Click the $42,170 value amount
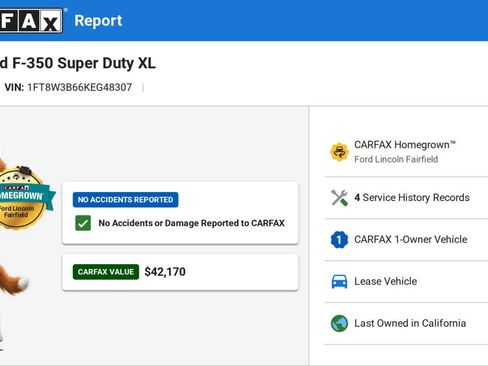 click(x=165, y=272)
